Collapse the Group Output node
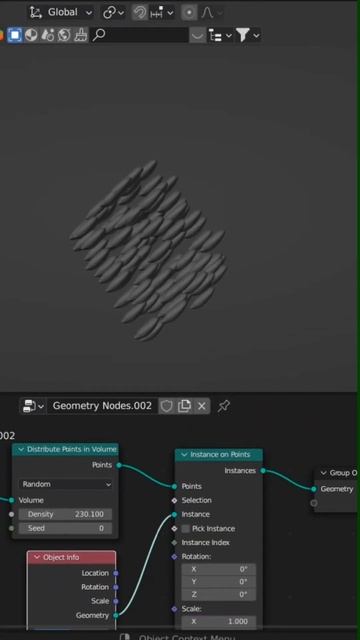 323,473
